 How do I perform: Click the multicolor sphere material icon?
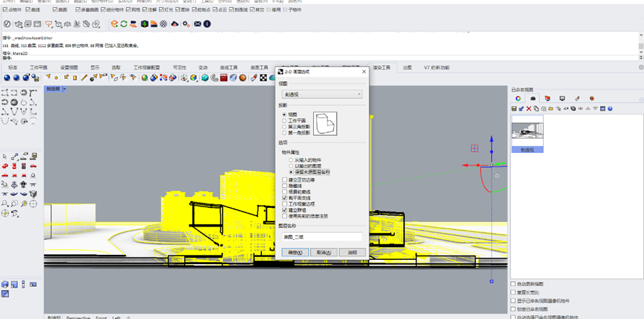(x=144, y=78)
